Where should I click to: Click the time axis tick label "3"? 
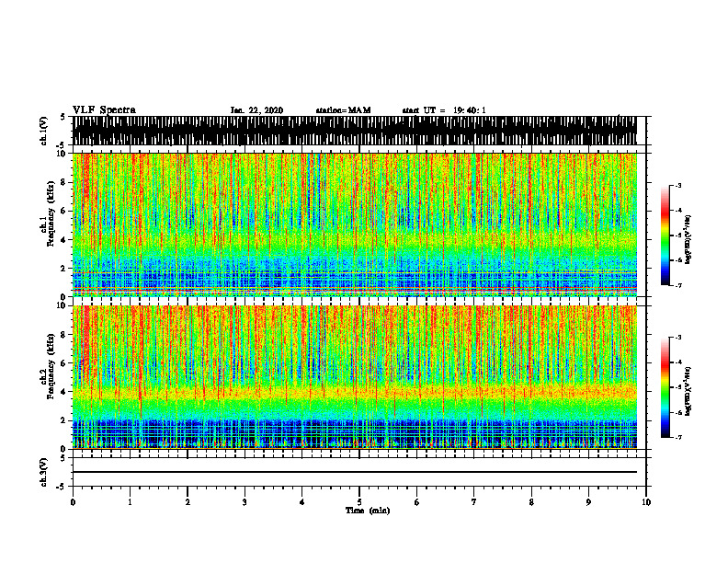(245, 502)
